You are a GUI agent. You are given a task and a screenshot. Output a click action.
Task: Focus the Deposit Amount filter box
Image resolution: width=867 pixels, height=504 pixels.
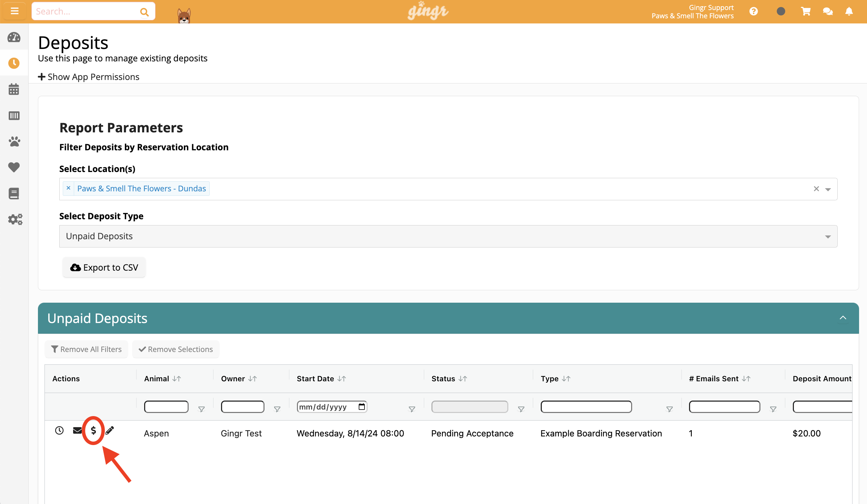pos(823,407)
